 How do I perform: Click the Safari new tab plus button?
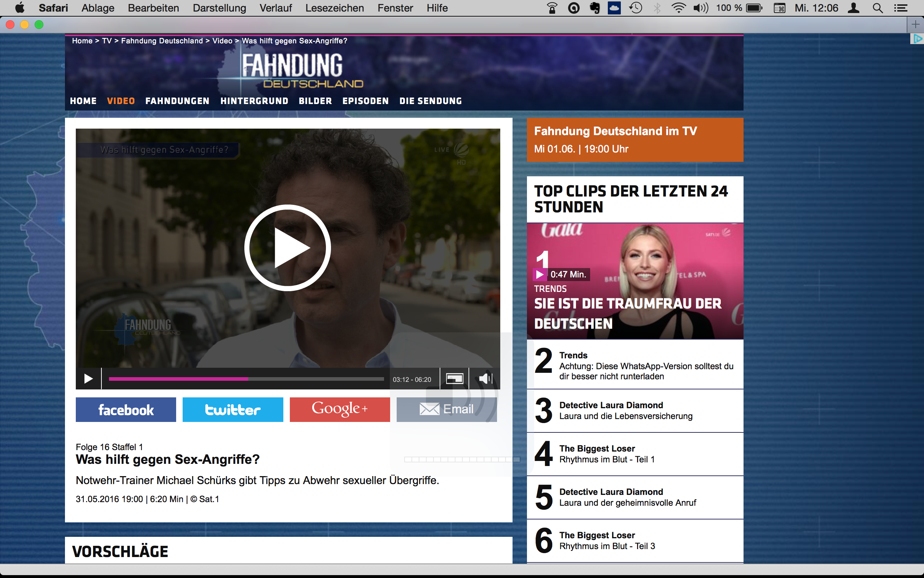point(916,25)
